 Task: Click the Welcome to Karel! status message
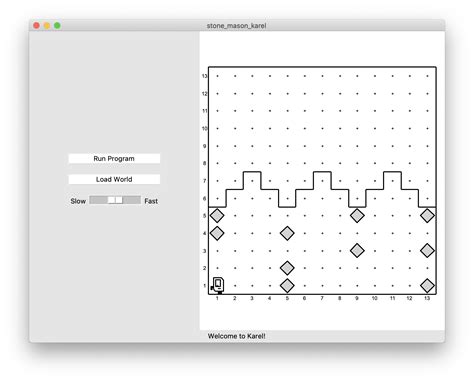(236, 336)
